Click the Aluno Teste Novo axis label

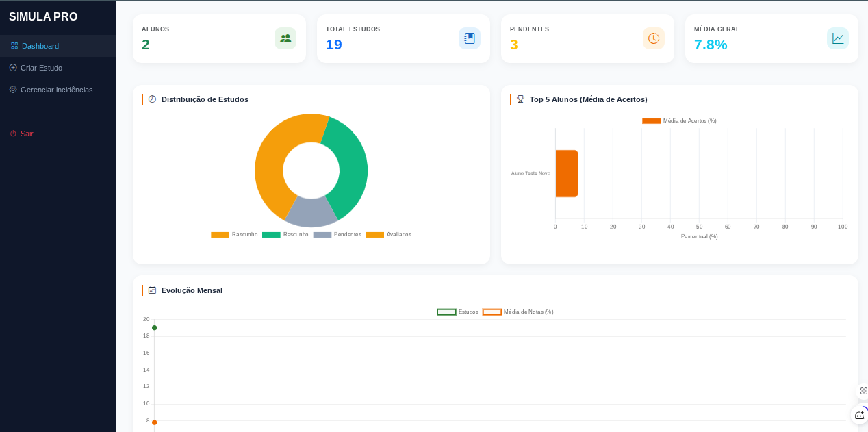coord(531,173)
